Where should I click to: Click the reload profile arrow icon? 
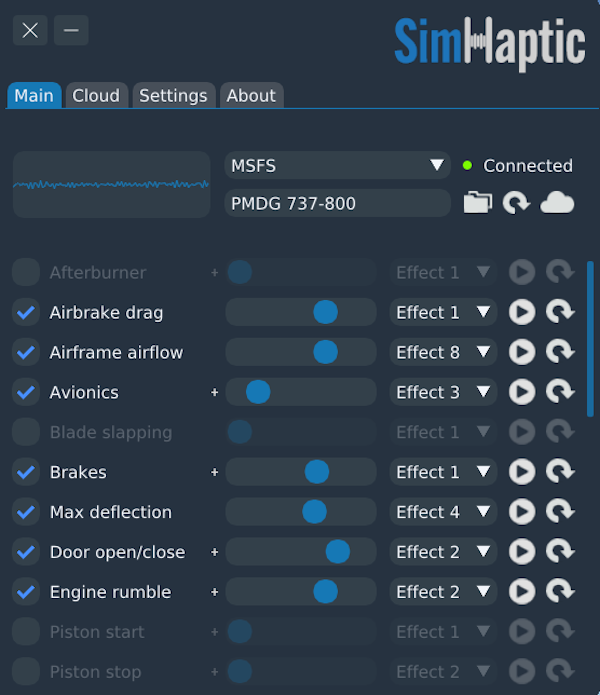517,203
